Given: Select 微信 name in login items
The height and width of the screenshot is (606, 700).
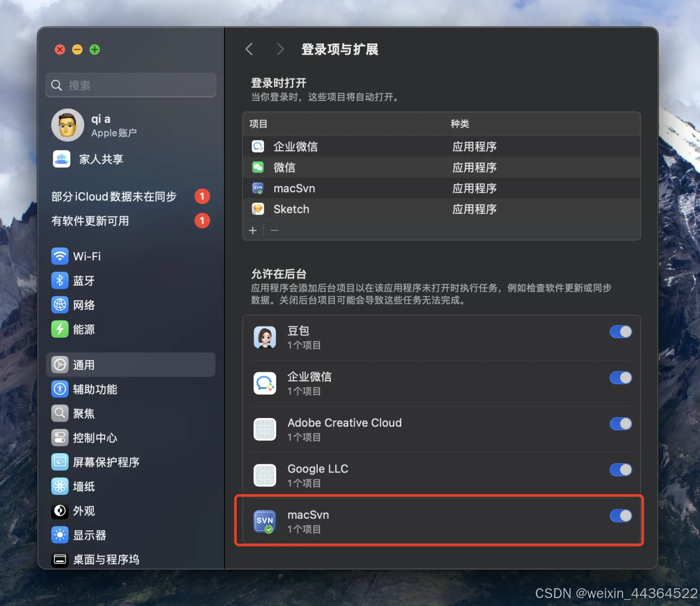Looking at the screenshot, I should (x=285, y=167).
